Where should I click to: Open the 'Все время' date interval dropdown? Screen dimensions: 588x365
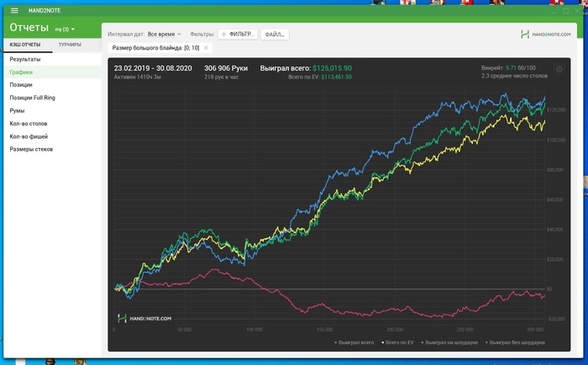[165, 34]
